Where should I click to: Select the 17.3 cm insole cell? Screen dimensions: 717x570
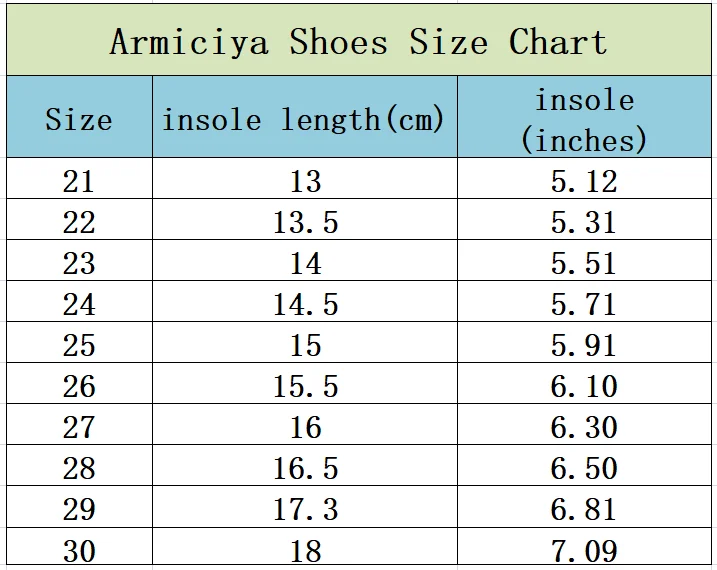305,509
